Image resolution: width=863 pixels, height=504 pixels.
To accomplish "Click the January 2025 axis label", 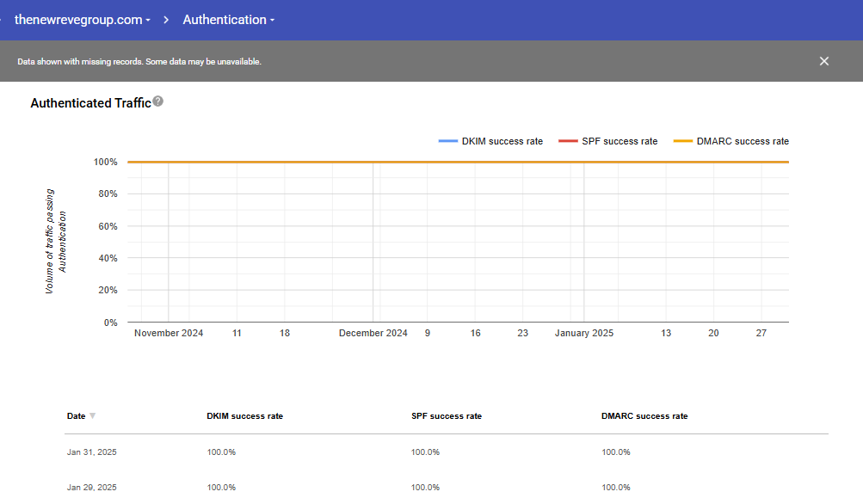I will coord(584,333).
